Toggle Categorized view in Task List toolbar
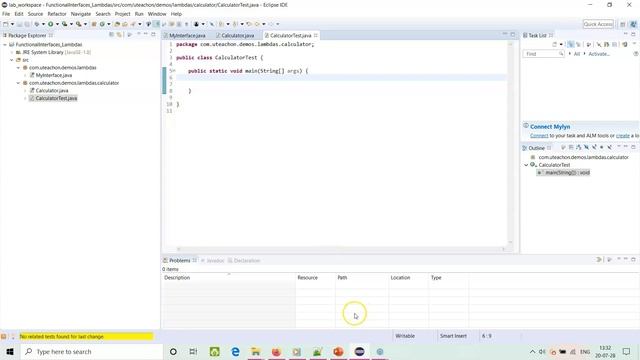Image resolution: width=640 pixels, height=360 pixels. [x=571, y=44]
